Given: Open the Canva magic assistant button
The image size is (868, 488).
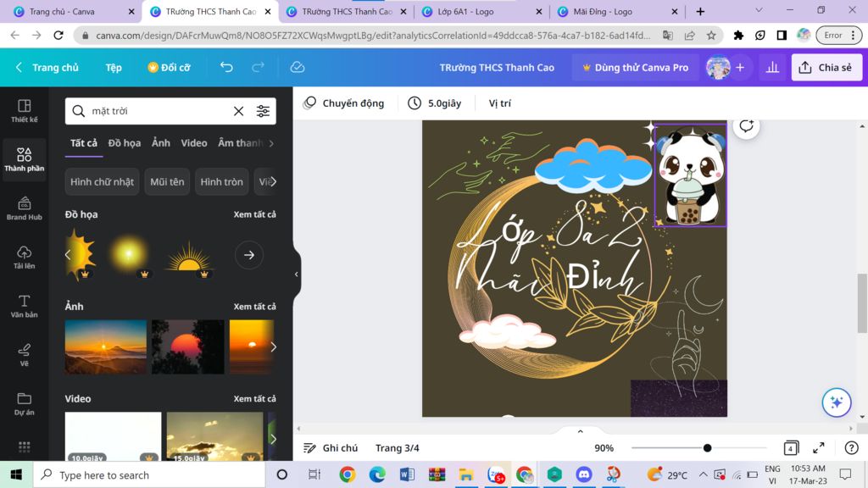Looking at the screenshot, I should (837, 402).
